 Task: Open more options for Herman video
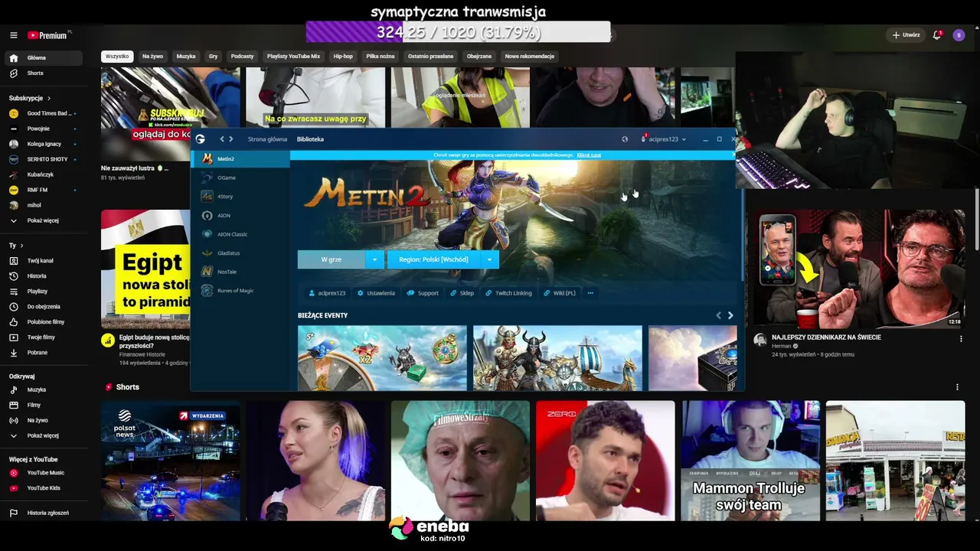[961, 339]
